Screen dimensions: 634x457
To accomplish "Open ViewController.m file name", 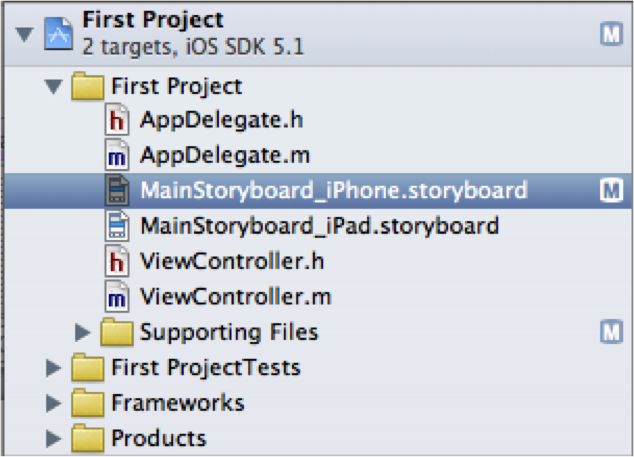I will click(235, 296).
